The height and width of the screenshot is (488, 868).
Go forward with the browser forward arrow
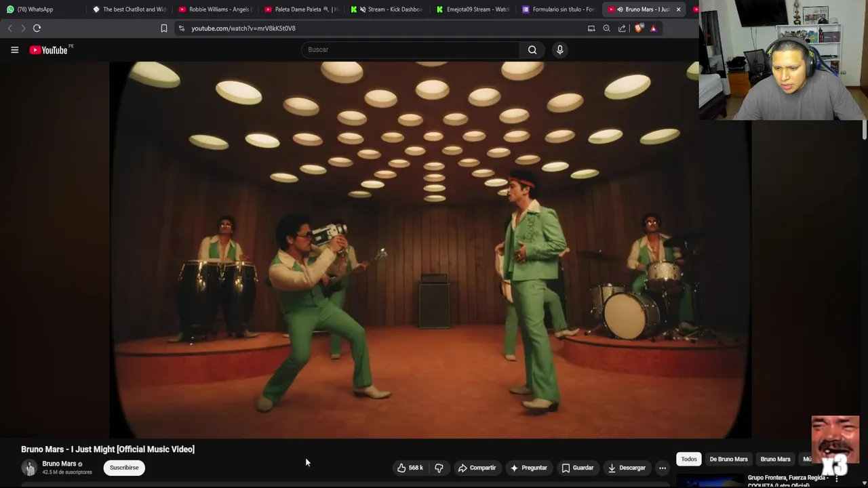pos(22,28)
